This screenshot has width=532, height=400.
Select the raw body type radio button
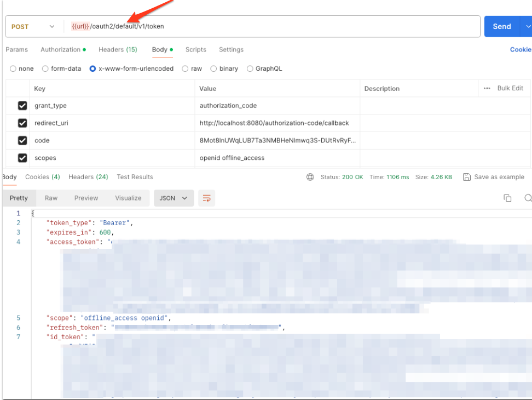coord(185,69)
